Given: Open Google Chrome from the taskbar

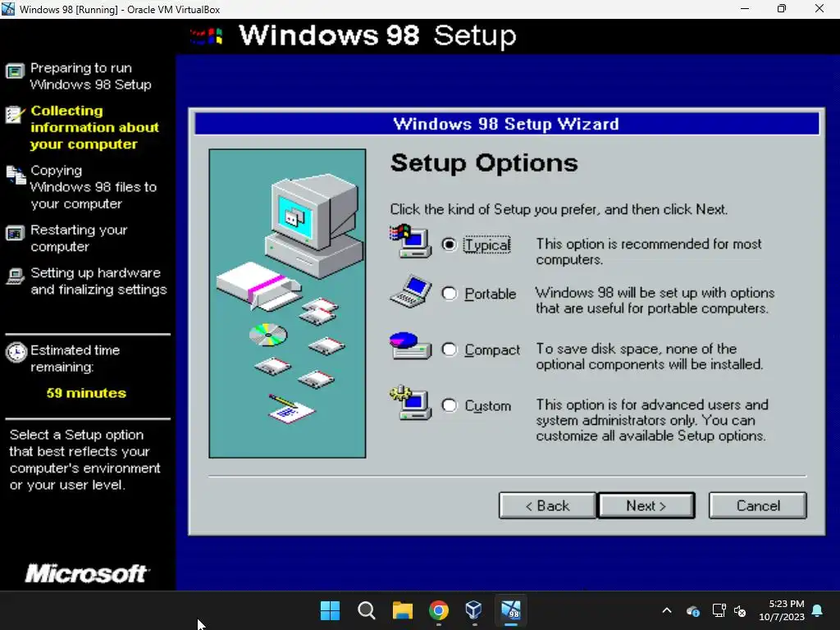Looking at the screenshot, I should 439,610.
